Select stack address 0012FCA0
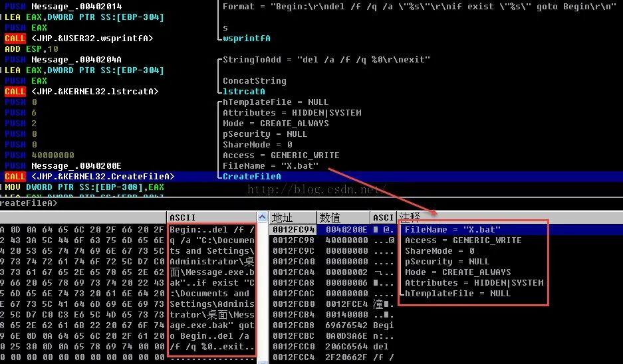The height and width of the screenshot is (364, 623). tap(294, 262)
